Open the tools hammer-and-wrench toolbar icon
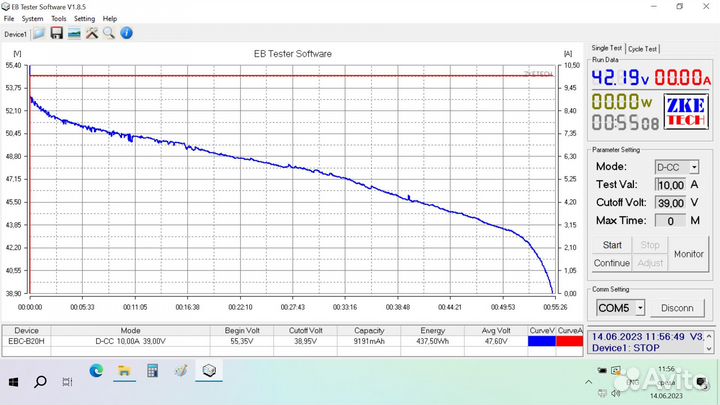720x405 pixels. [92, 33]
